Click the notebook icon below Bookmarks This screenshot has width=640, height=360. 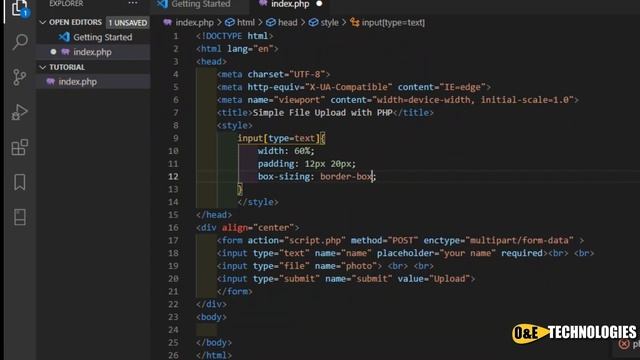[20, 217]
